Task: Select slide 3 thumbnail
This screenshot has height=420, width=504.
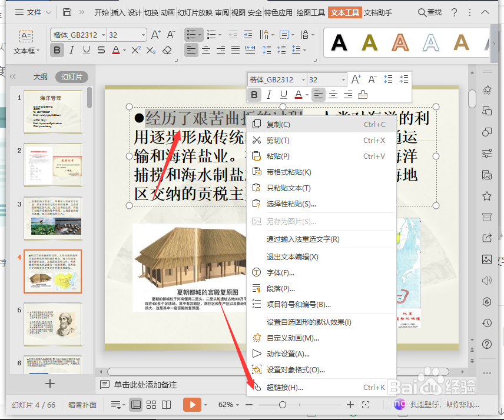Action: pos(53,218)
